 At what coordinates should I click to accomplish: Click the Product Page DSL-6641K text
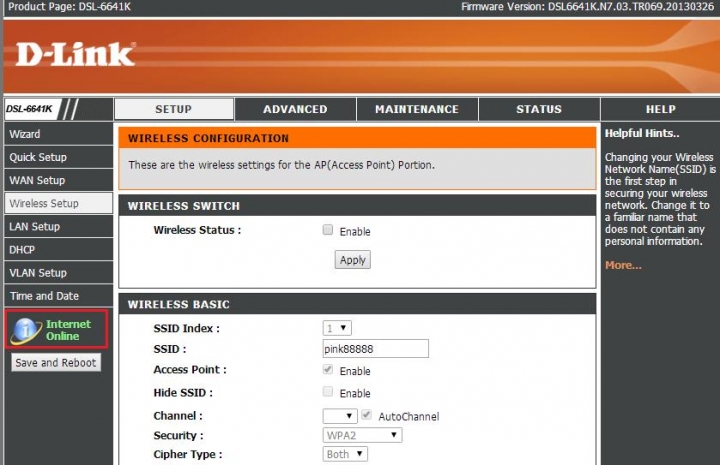point(69,6)
